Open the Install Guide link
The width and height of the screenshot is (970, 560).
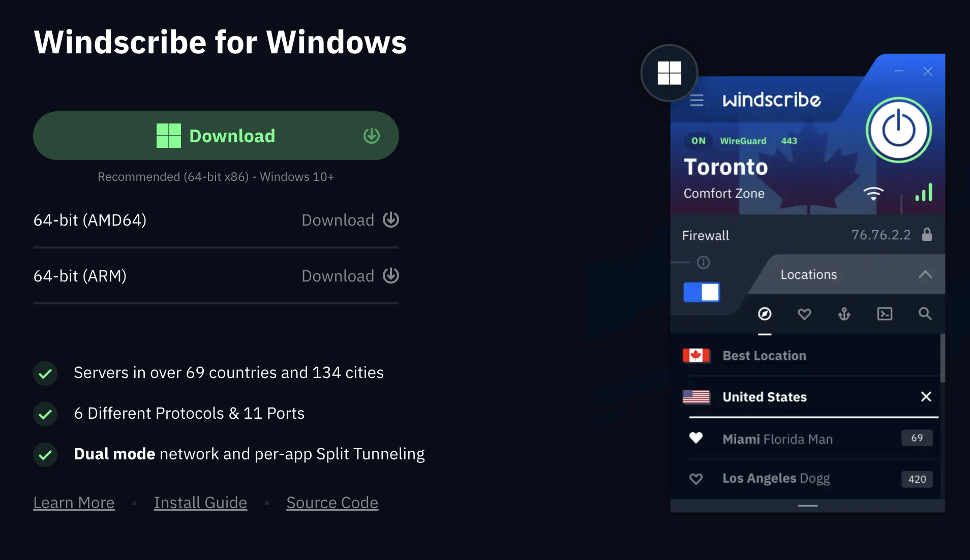200,503
